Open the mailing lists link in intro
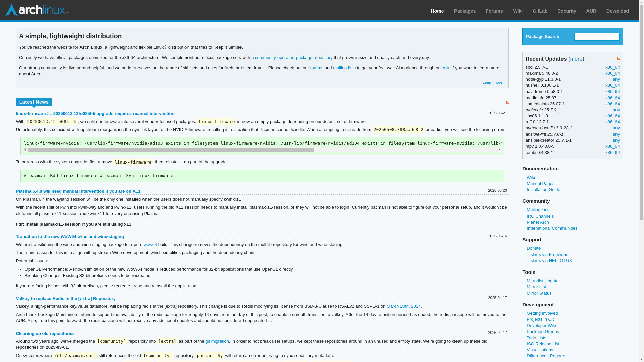Screen dimensions: 644x362 (344, 68)
